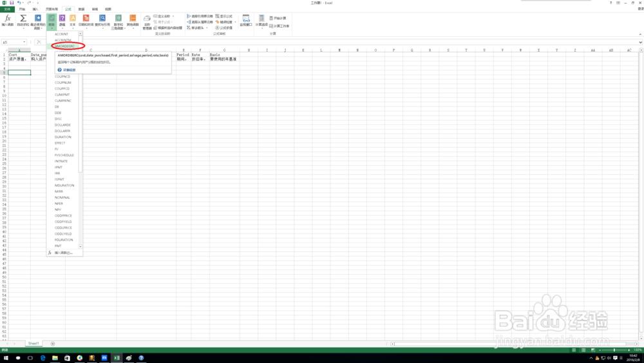
Task: Click Define Name in the ribbon
Action: tap(164, 17)
